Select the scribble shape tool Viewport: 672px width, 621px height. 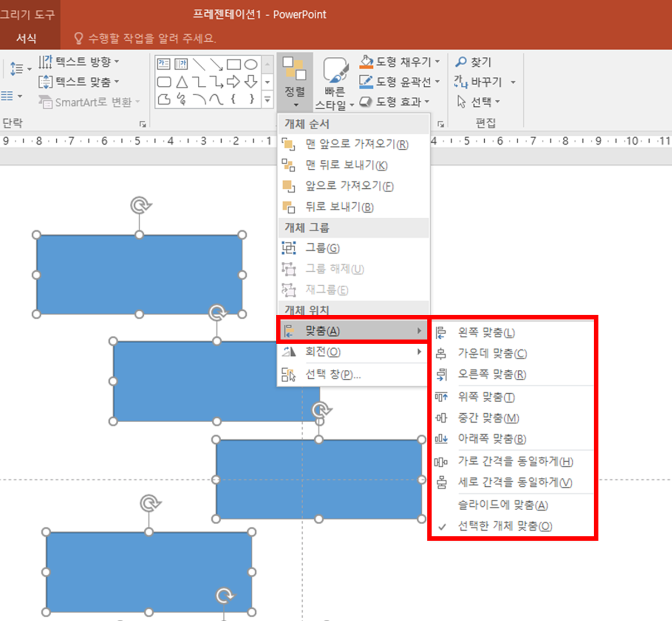(x=181, y=100)
